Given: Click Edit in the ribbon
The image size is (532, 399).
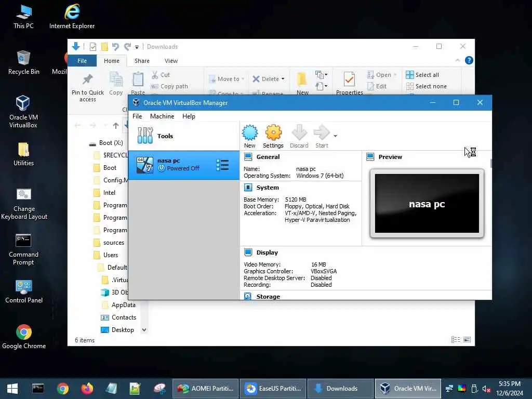Looking at the screenshot, I should 377,87.
